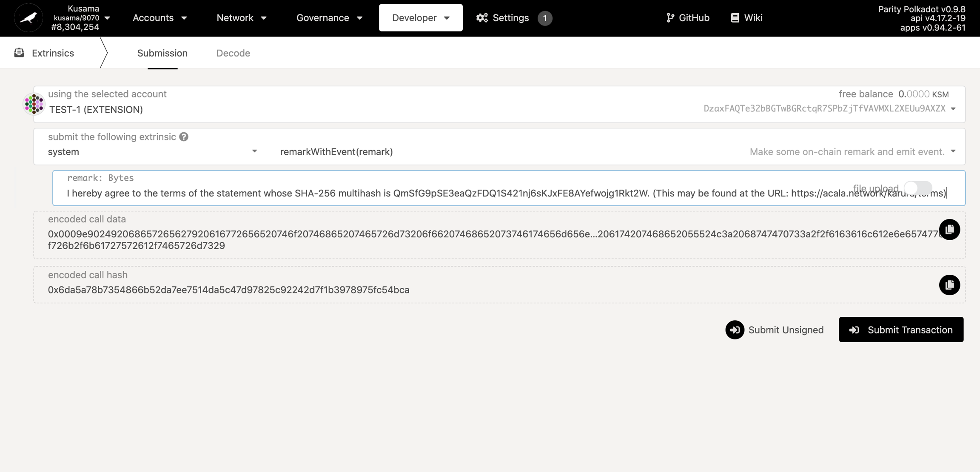
Task: Open the remarkWithEvent method dropdown
Action: [953, 151]
